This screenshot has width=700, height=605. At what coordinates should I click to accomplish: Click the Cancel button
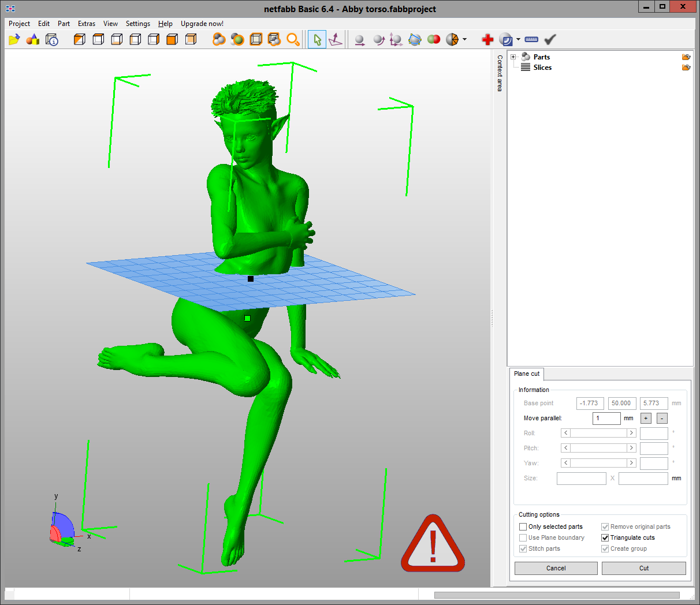[x=556, y=568]
